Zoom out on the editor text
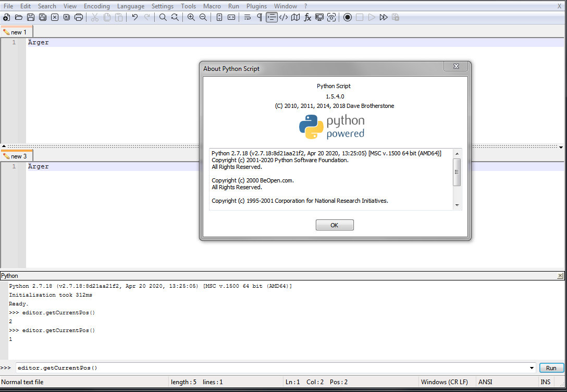The width and height of the screenshot is (567, 392). point(203,17)
